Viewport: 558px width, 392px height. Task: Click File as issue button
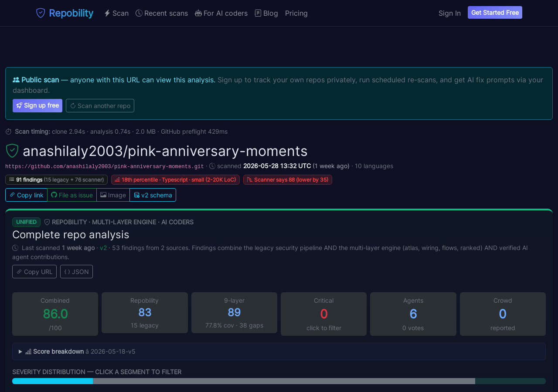72,195
